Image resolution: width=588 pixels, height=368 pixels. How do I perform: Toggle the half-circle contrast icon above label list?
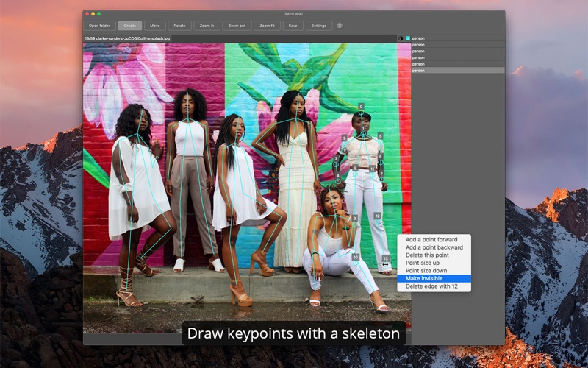(401, 38)
